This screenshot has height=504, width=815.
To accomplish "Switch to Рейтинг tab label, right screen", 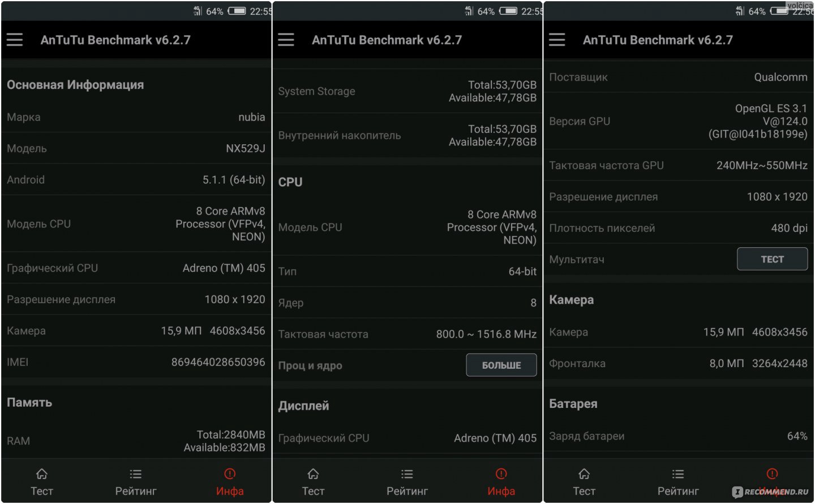I will point(678,491).
